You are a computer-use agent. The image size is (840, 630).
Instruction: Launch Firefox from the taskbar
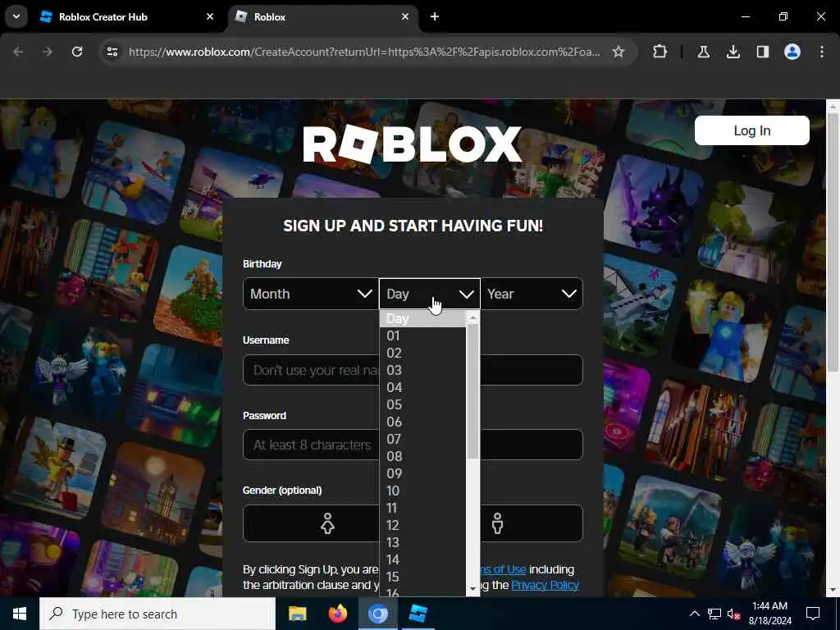337,614
